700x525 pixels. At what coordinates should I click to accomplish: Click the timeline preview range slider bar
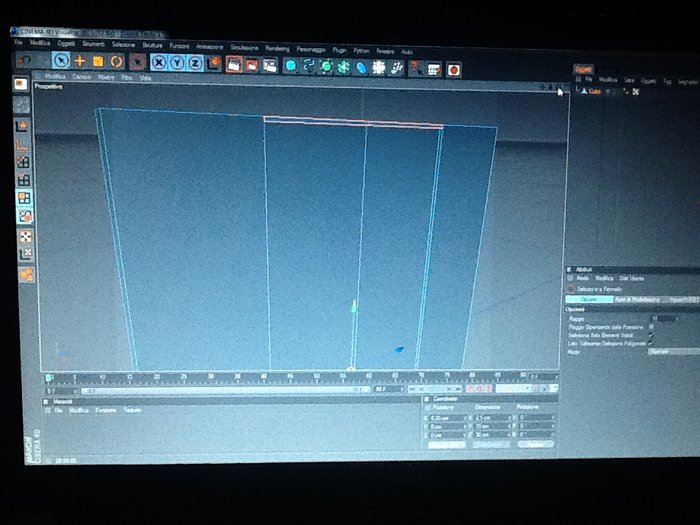225,391
